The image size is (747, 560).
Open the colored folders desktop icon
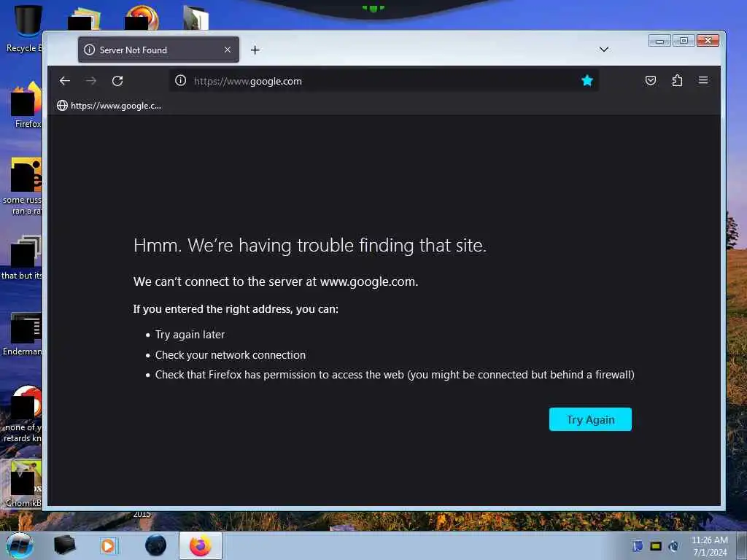tap(85, 19)
